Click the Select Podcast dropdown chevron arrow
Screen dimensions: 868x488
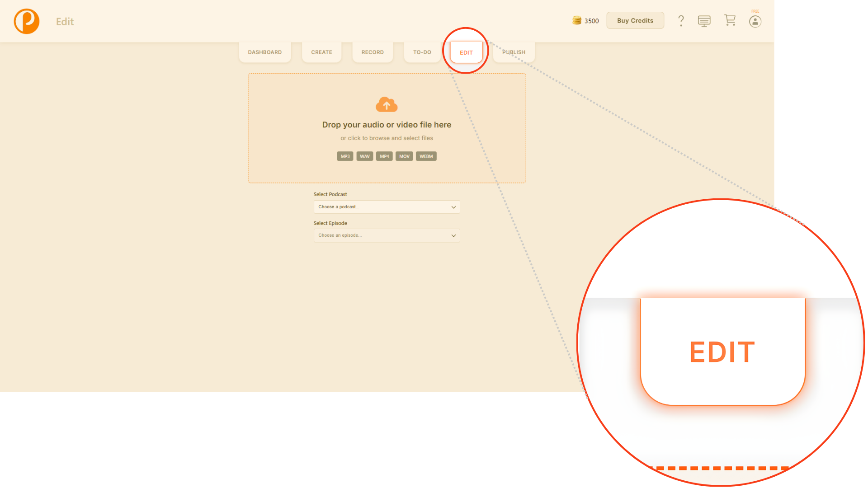point(453,207)
